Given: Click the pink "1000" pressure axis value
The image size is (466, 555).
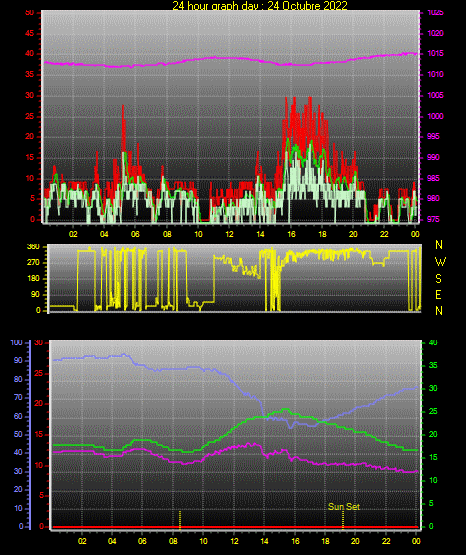Looking at the screenshot, I should [x=435, y=116].
